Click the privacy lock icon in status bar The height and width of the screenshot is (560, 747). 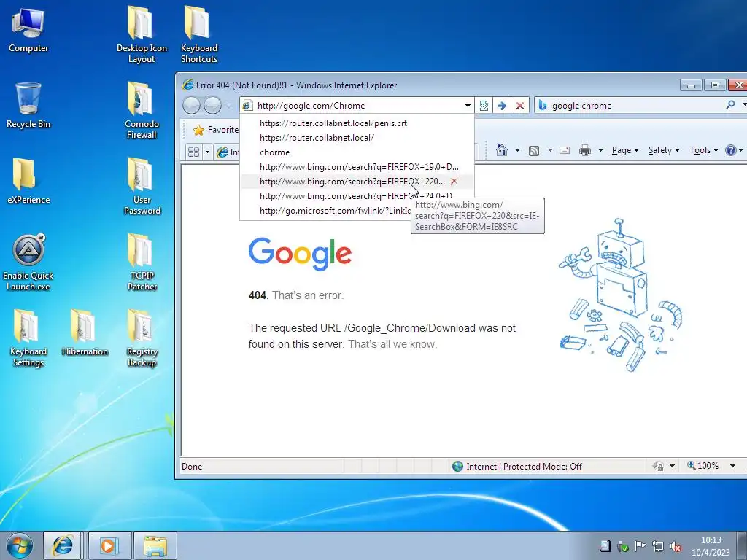[x=659, y=466]
